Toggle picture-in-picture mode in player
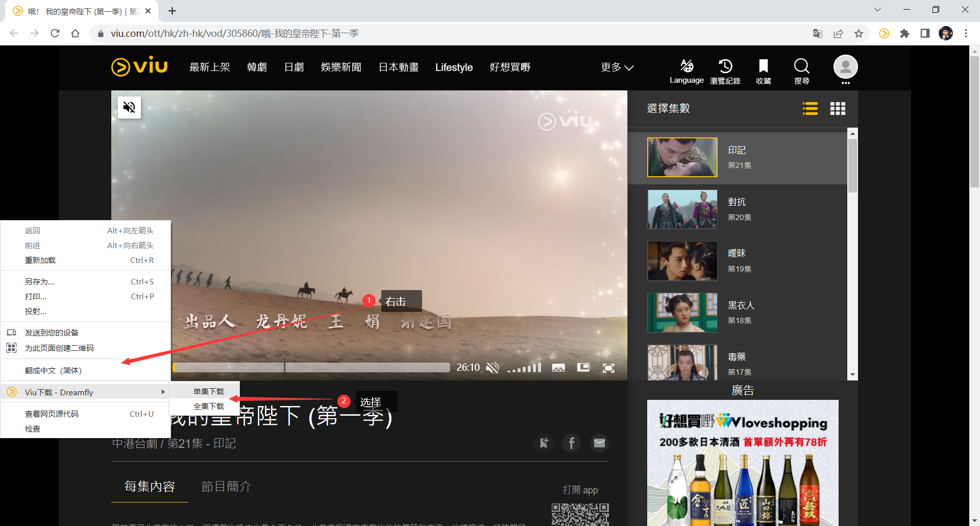 click(x=583, y=367)
